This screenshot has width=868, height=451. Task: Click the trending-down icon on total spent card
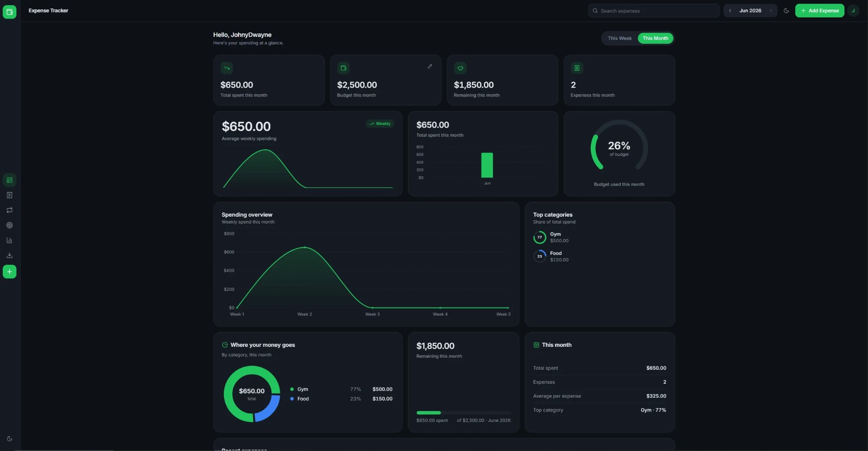tap(227, 68)
